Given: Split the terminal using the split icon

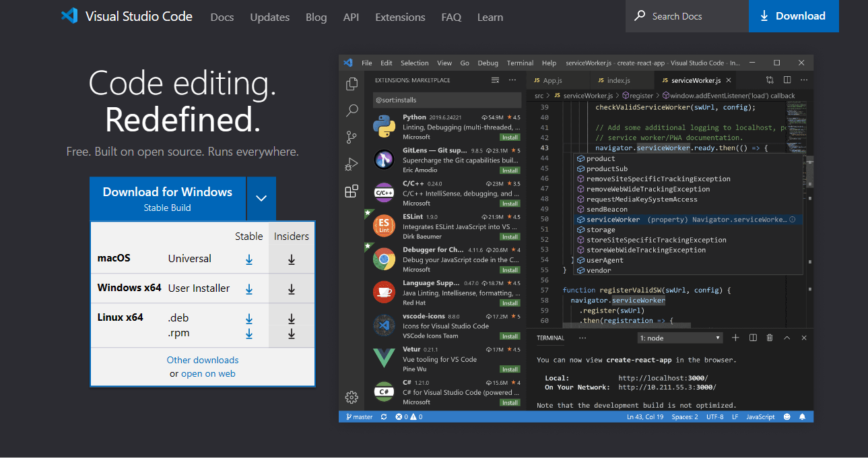Looking at the screenshot, I should pos(753,338).
